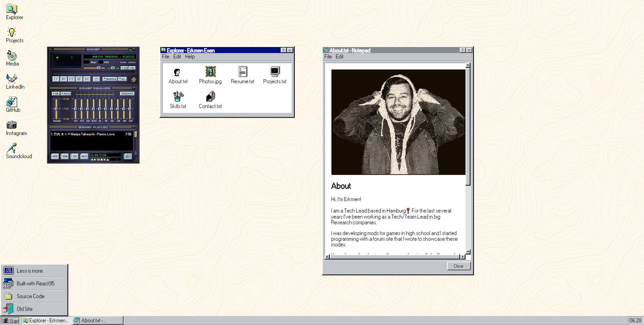Toggle the equalizer ON button
Viewport: 644px width, 325px height.
click(56, 94)
